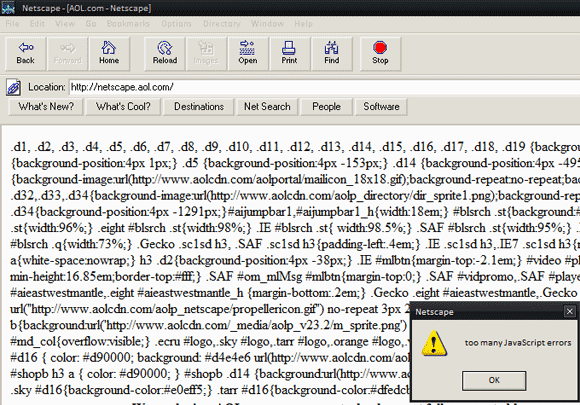Viewport: 580px width, 405px height.
Task: Confirm the JavaScript error dialog with OK
Action: coord(494,380)
